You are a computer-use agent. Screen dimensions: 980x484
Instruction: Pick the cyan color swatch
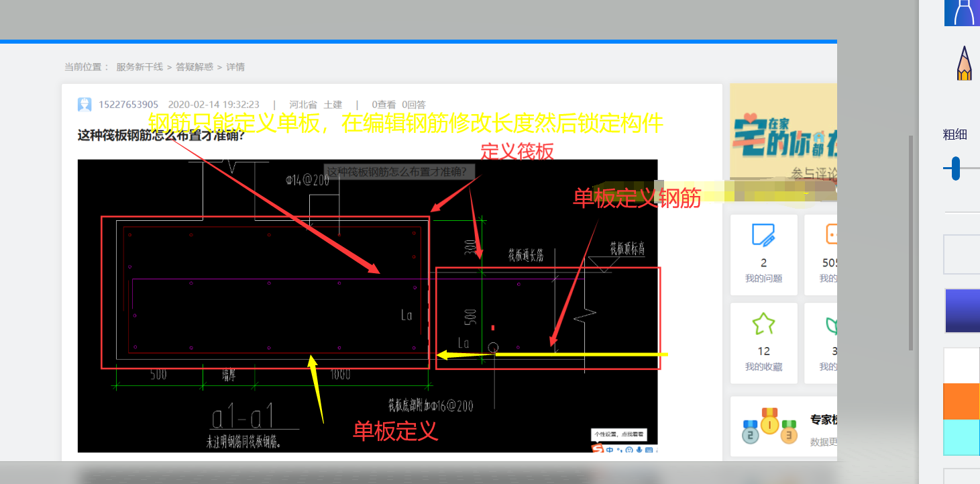pyautogui.click(x=962, y=438)
